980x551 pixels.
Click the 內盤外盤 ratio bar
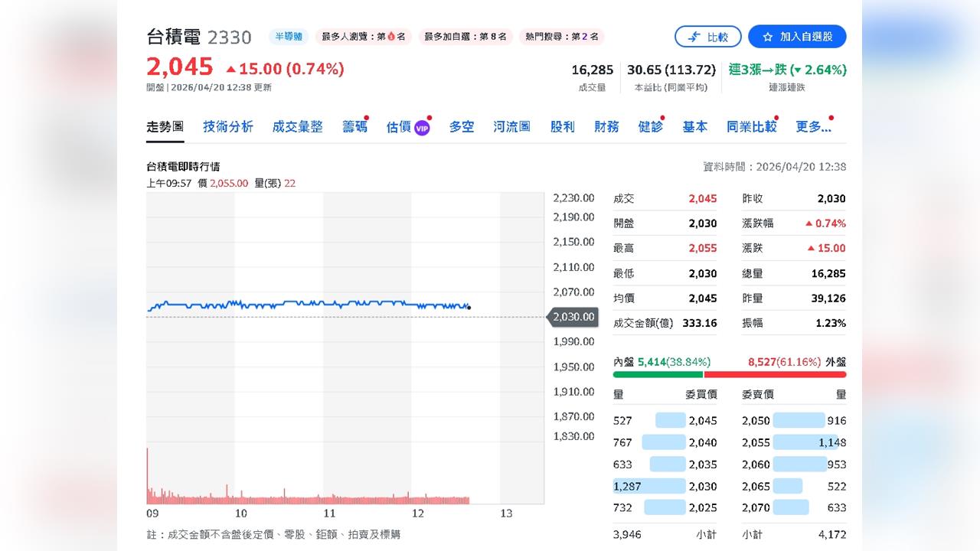(x=727, y=375)
